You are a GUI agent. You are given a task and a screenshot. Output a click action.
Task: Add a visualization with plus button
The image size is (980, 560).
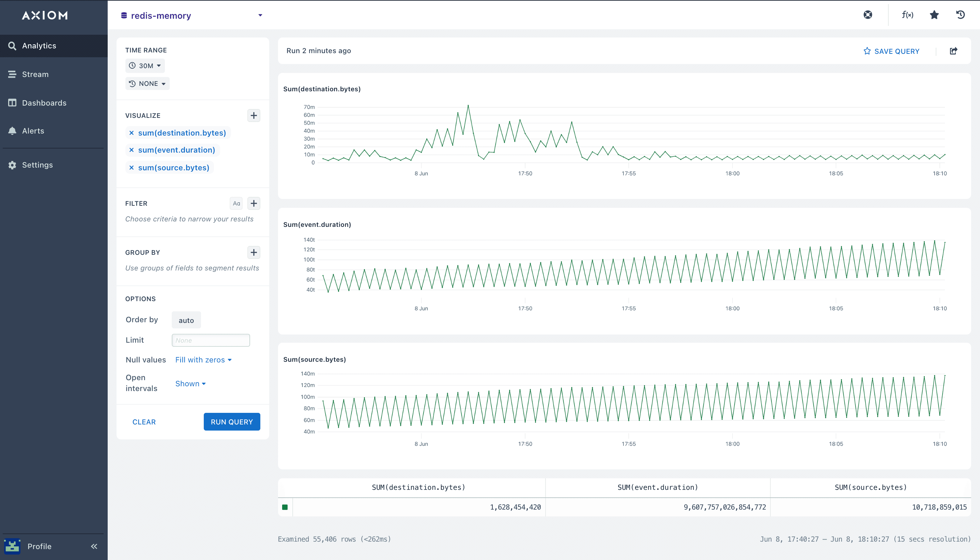[254, 115]
